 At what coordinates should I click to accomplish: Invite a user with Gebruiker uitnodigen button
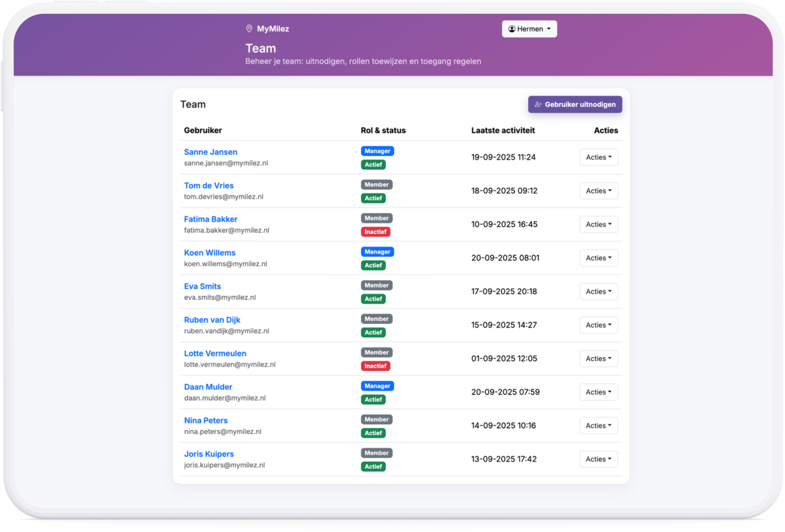click(575, 104)
